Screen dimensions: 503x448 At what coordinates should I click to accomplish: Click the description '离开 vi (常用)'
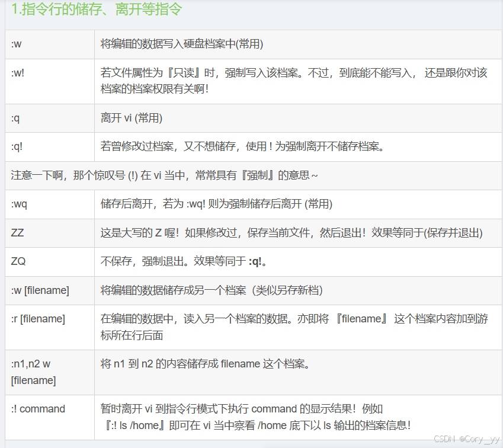[x=131, y=118]
